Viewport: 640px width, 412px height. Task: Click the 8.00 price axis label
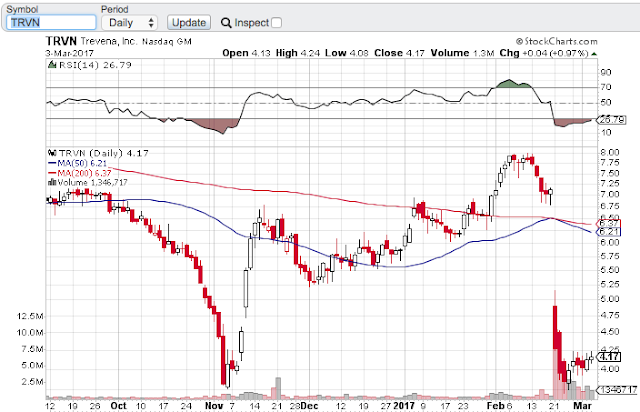pos(610,152)
